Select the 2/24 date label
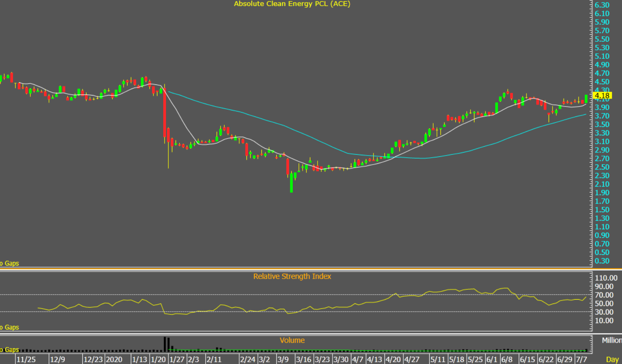This screenshot has width=622, height=364. (x=248, y=359)
